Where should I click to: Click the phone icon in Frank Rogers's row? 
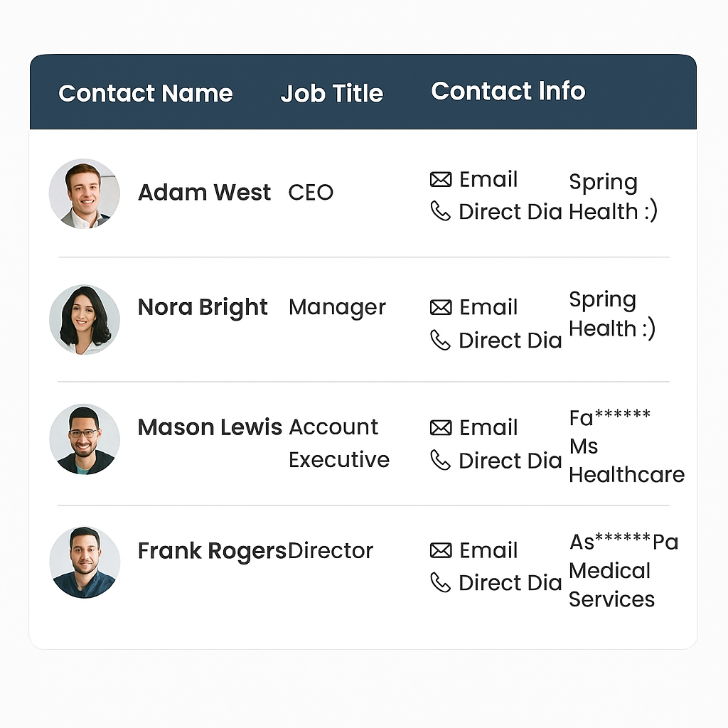441,583
